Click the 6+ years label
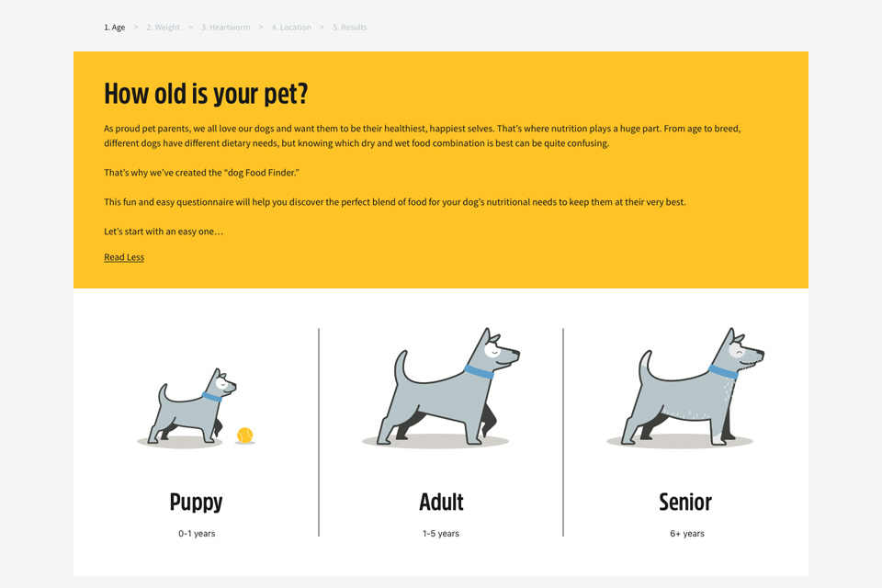The width and height of the screenshot is (882, 588). click(x=687, y=534)
